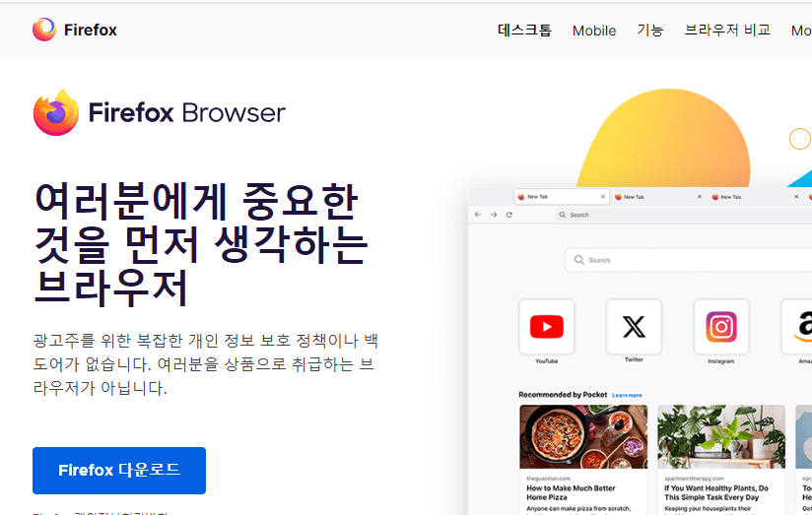Open the houseplants article thumbnail
The width and height of the screenshot is (812, 515).
[721, 436]
